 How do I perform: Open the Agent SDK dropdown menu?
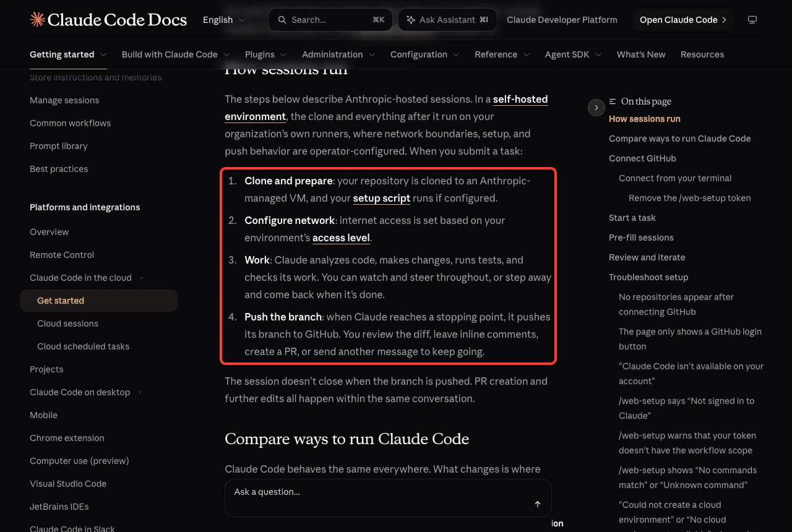(x=573, y=54)
